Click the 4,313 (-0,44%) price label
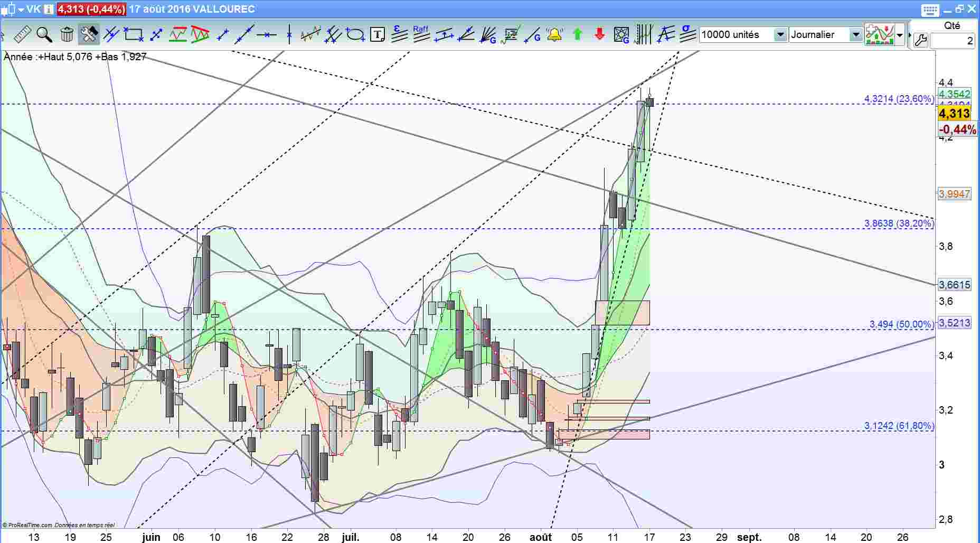Image resolution: width=980 pixels, height=543 pixels. click(91, 9)
